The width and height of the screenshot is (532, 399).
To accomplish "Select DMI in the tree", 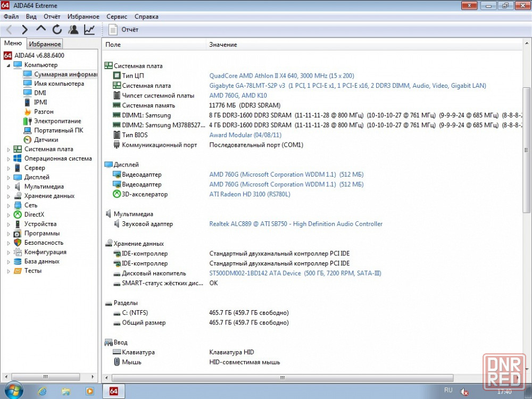I will [35, 93].
